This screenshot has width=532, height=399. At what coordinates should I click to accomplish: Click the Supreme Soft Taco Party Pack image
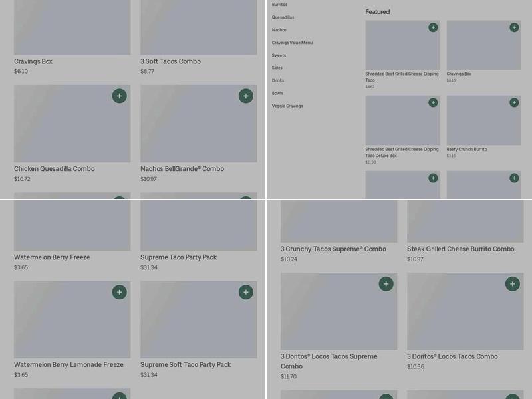point(199,320)
